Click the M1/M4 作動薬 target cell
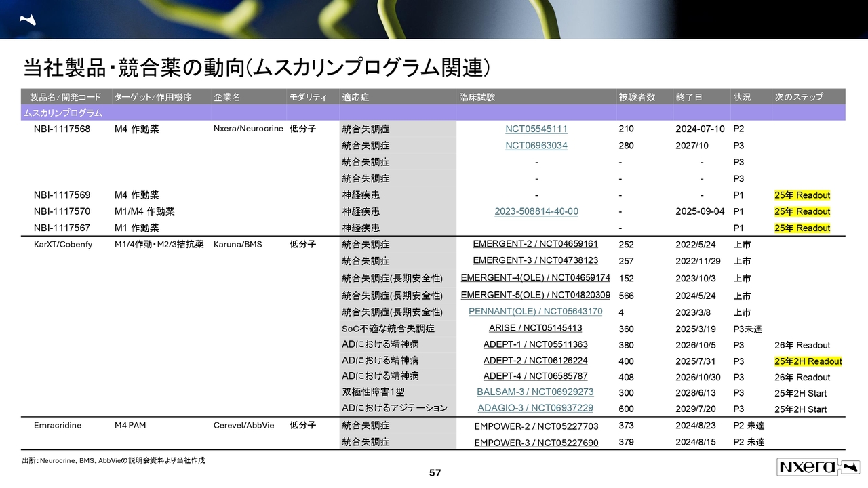868x488 pixels. 144,211
